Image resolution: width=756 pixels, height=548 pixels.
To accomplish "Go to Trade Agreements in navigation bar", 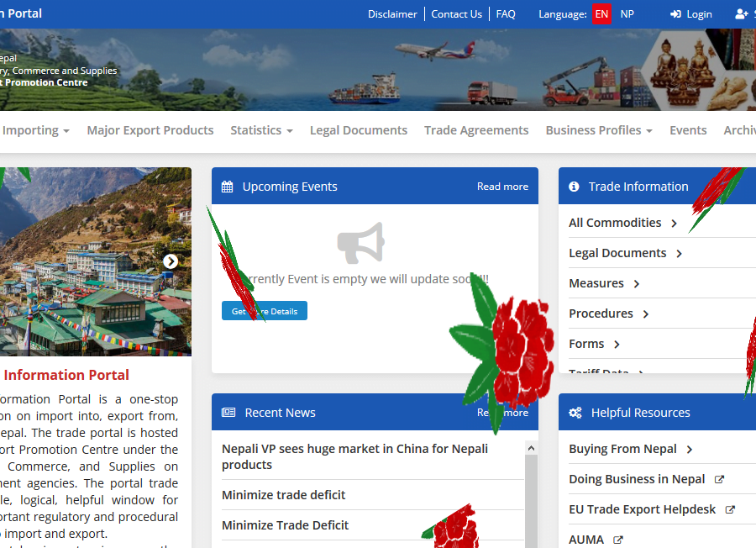I will [476, 130].
